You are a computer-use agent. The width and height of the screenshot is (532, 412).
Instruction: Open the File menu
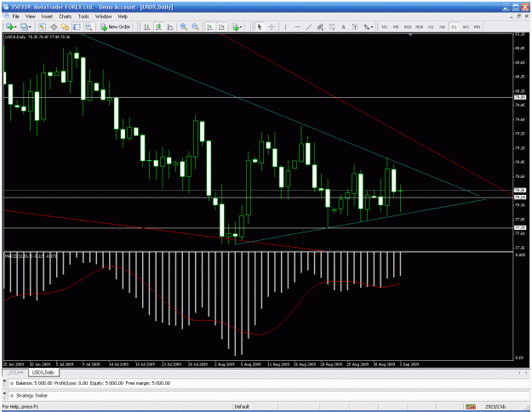[16, 16]
